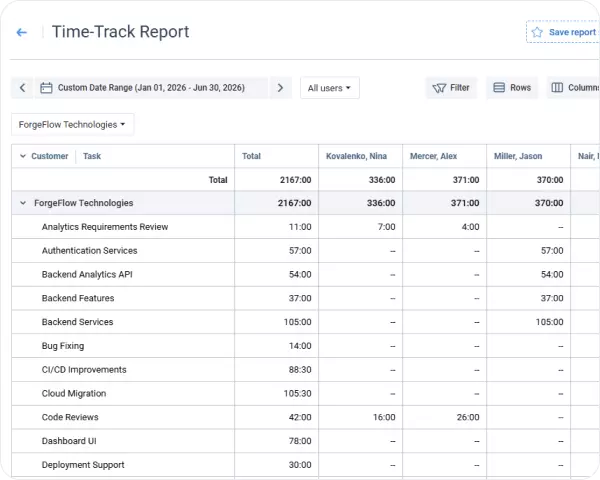Screen dimensions: 600x480
Task: Select the Backend Analytics API task
Action: click(87, 274)
